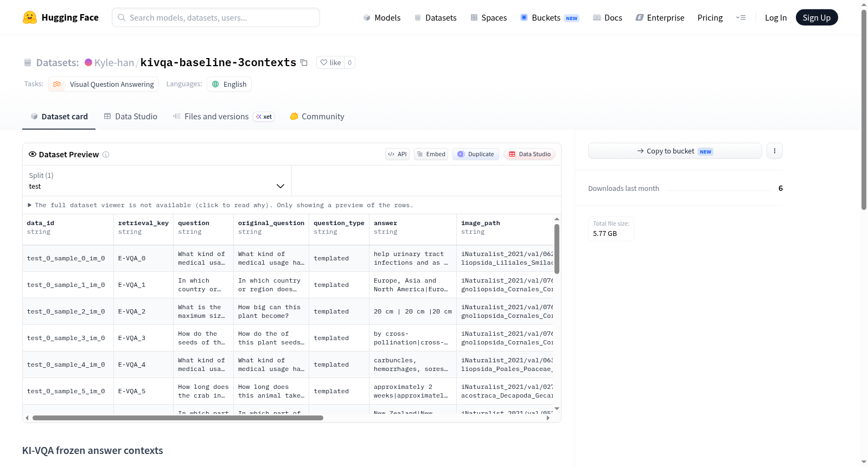The height and width of the screenshot is (467, 868).
Task: Click the scroll-up arrow of table scrollbar
Action: (x=557, y=219)
